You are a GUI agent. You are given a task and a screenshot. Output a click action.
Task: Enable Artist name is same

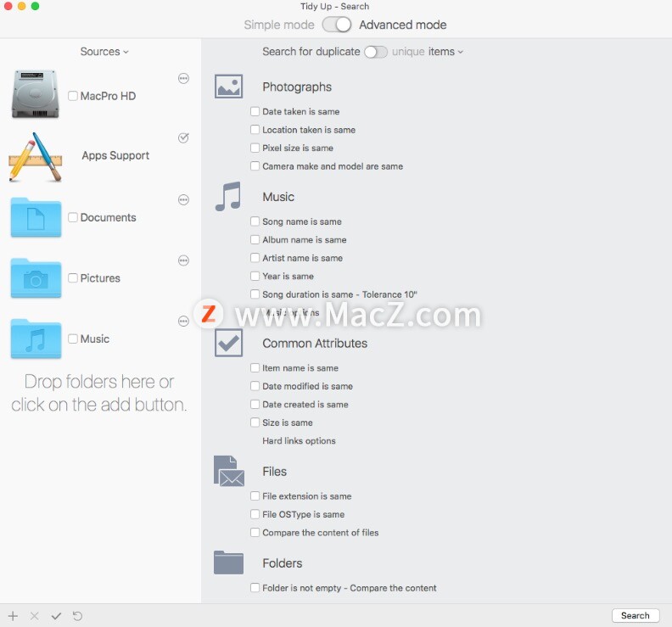point(255,258)
